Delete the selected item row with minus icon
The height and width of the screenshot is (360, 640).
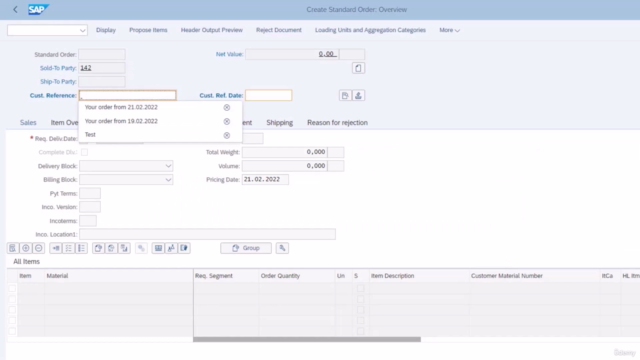point(38,248)
